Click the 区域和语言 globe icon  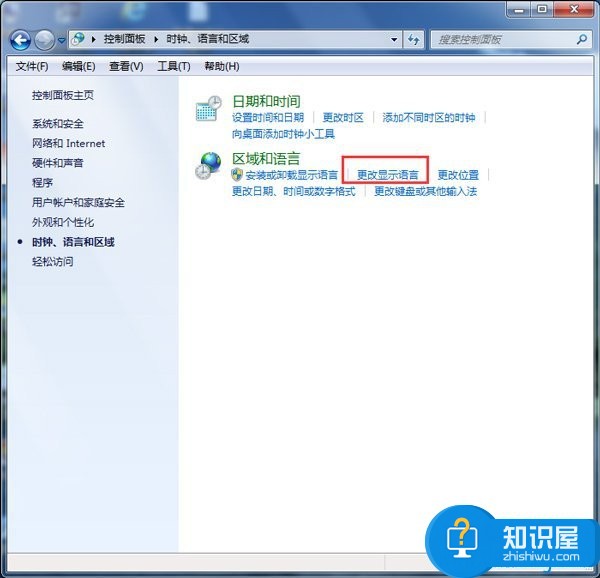point(208,166)
